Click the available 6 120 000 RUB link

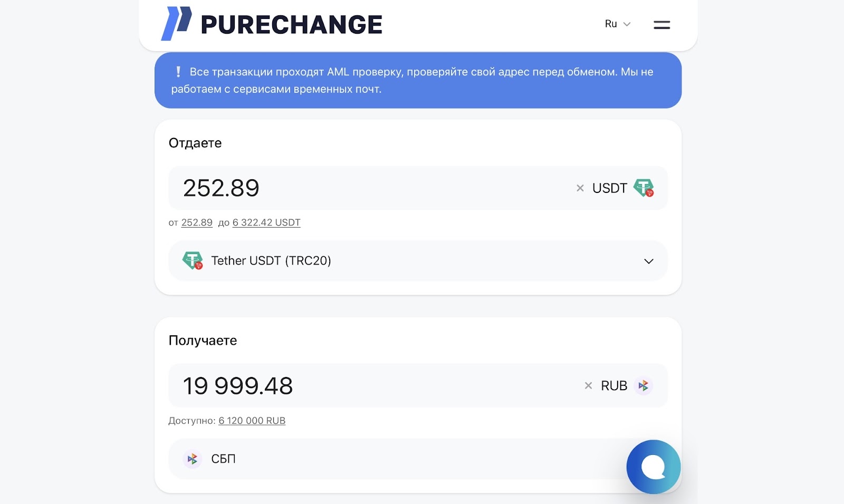(252, 421)
